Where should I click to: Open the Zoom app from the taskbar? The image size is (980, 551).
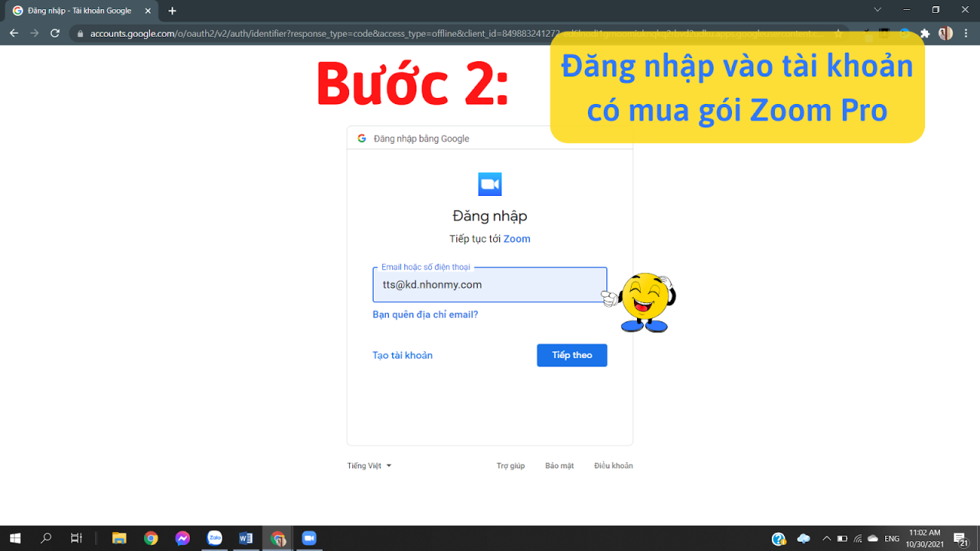(x=309, y=538)
